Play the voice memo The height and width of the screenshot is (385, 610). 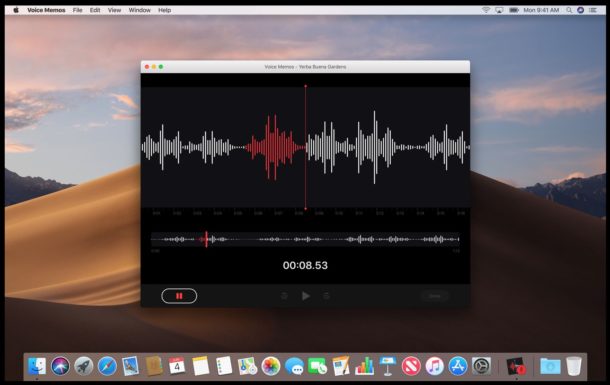click(x=306, y=296)
